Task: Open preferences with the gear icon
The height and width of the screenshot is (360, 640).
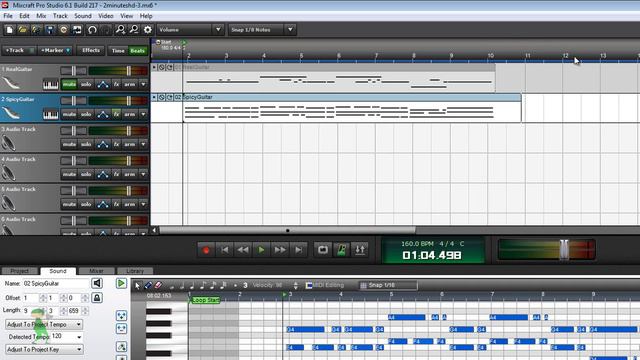Action: click(147, 30)
